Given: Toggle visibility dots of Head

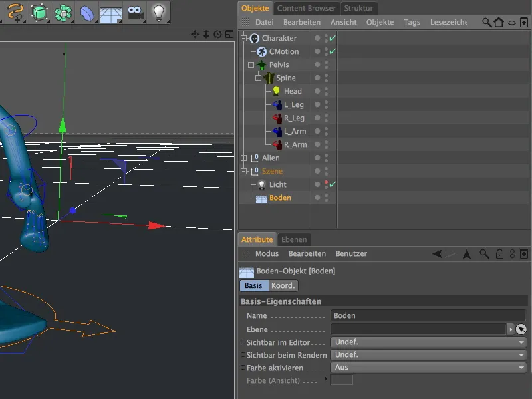Looking at the screenshot, I should (x=326, y=91).
